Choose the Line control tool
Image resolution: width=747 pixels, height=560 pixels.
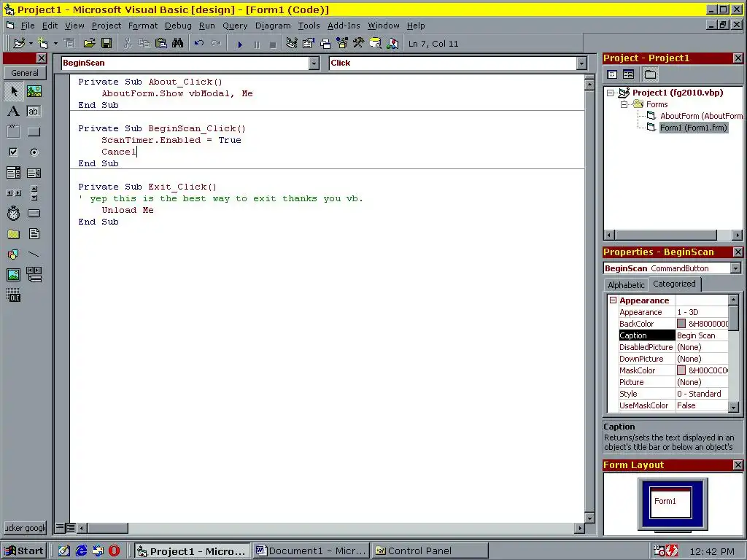point(34,254)
